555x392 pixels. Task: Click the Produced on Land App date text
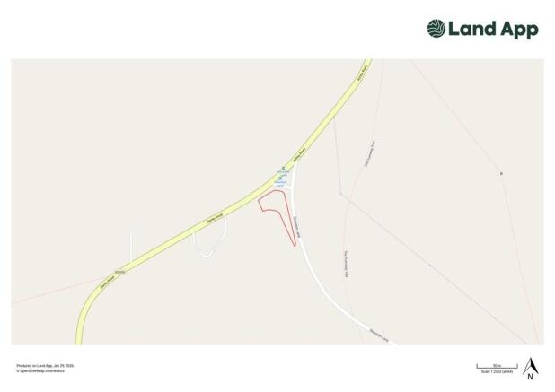tap(45, 366)
